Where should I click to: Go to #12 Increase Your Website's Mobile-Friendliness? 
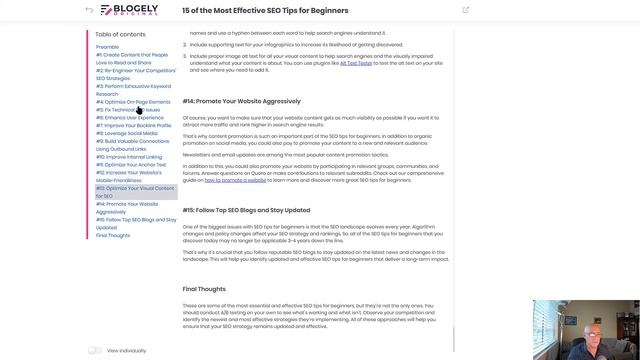[129, 176]
